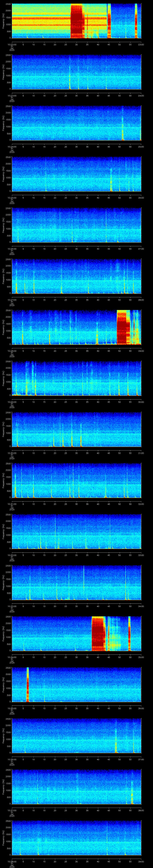Click the '31 Jul 2025' date under 10:22:00
The width and height of the screenshot is (153, 868).
[12, 48]
